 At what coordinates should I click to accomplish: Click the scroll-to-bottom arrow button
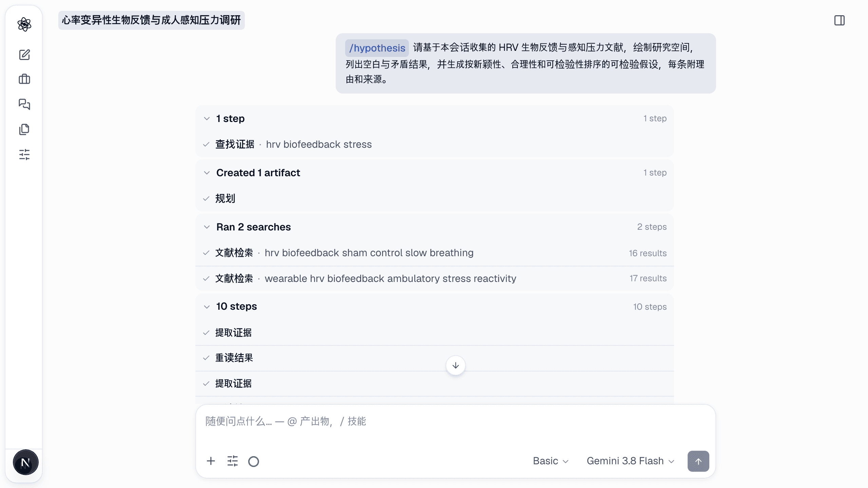click(456, 365)
